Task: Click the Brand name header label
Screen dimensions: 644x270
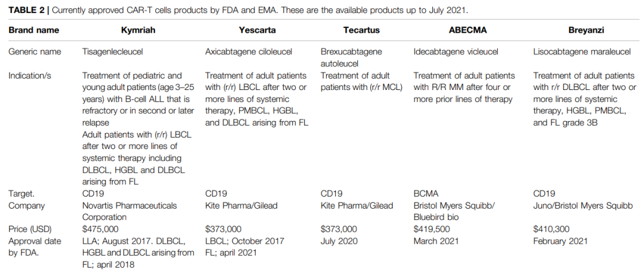Action: (33, 30)
